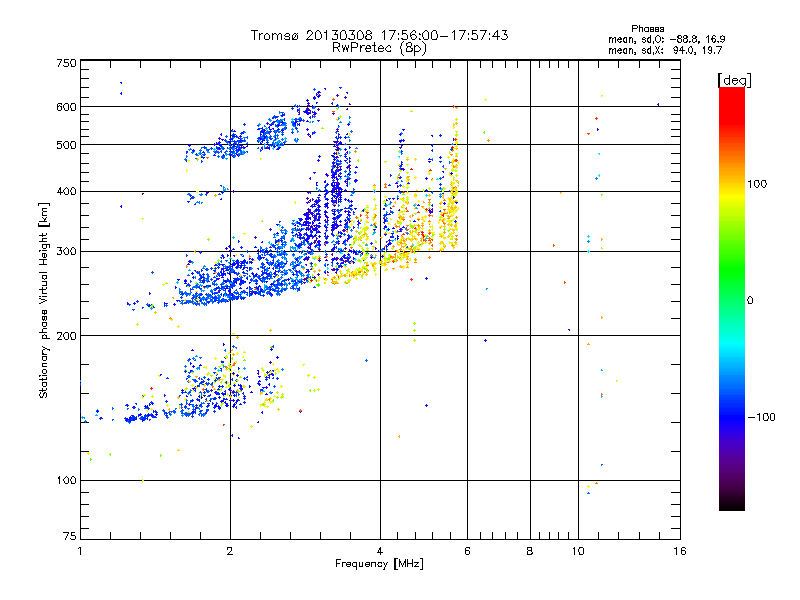Click the x-axis tick label '6'

467,551
